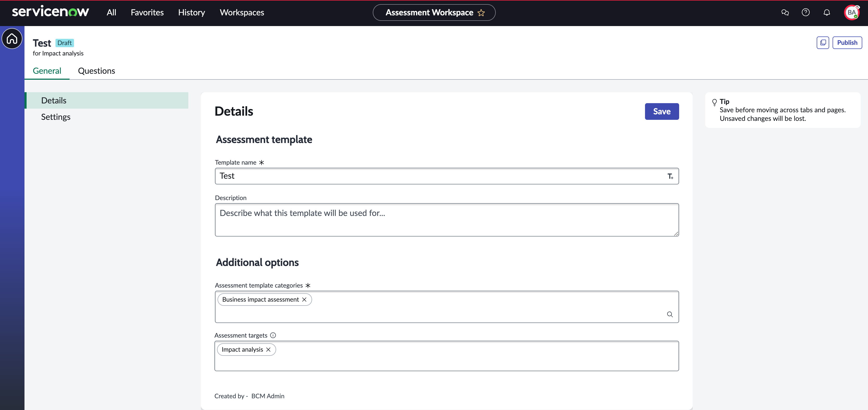Open the workspace home icon

(x=12, y=38)
